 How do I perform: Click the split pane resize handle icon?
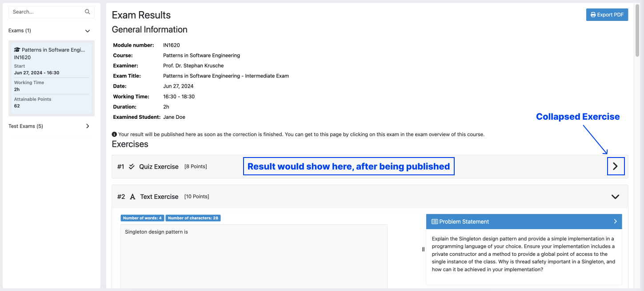click(423, 250)
